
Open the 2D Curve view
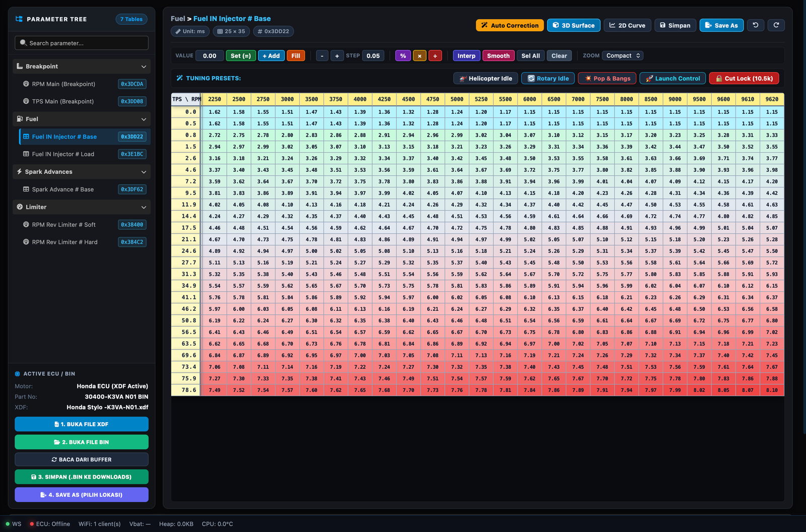click(x=627, y=25)
